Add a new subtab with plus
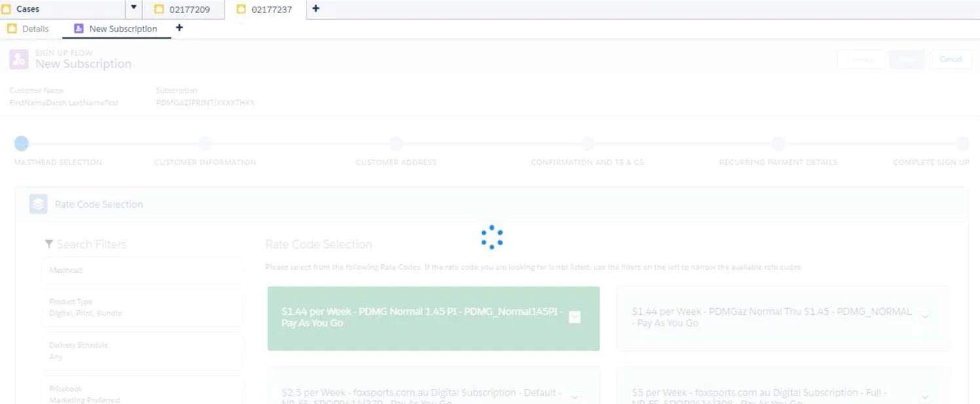The height and width of the screenshot is (404, 980). pos(179,28)
